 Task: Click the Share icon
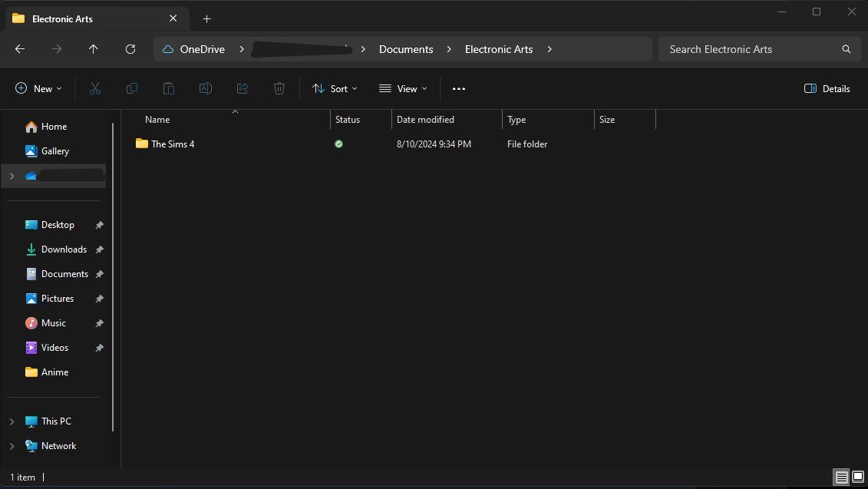click(x=243, y=88)
